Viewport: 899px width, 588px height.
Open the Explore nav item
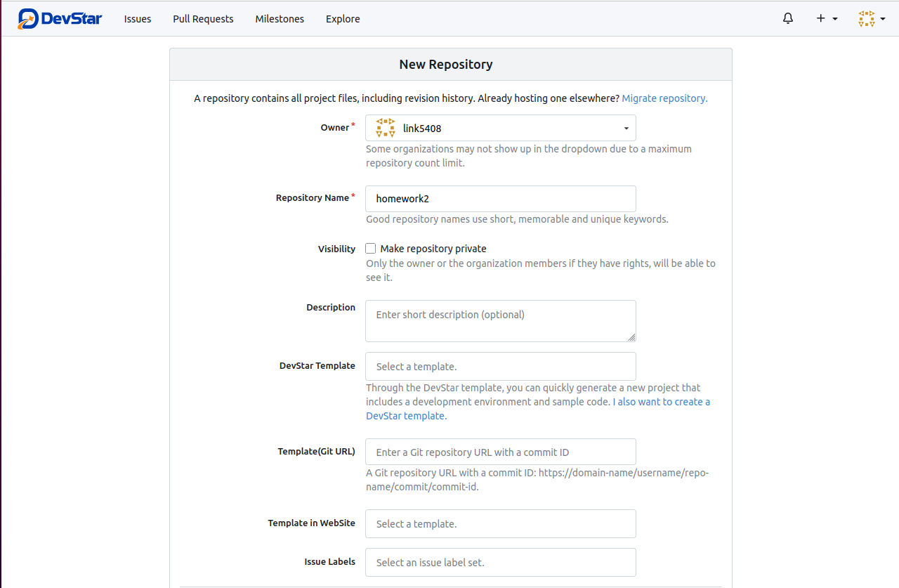click(x=343, y=19)
